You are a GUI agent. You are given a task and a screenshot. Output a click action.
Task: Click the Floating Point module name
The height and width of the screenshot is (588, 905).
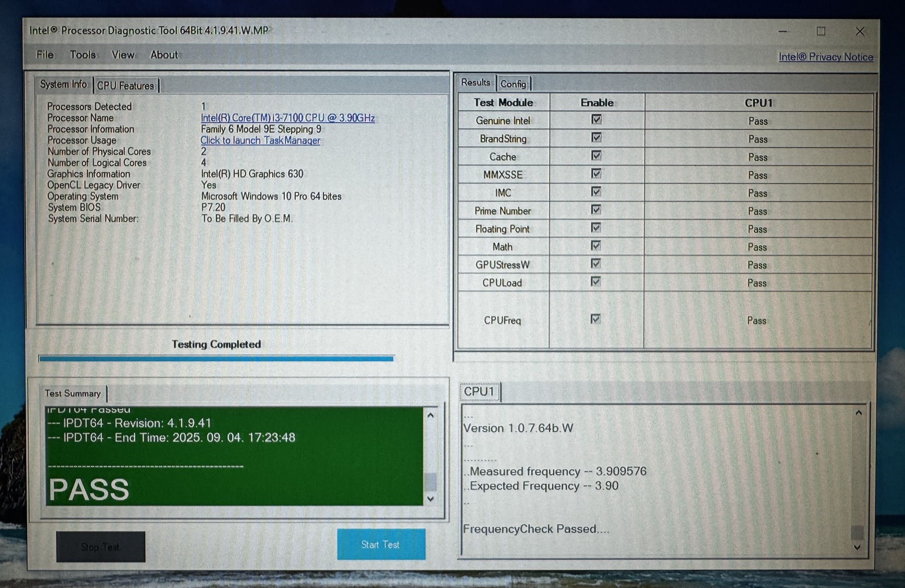pyautogui.click(x=502, y=229)
